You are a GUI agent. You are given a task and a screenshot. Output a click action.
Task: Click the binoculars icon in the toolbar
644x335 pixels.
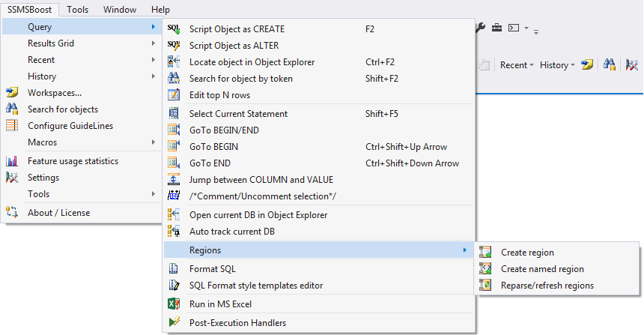[x=609, y=65]
